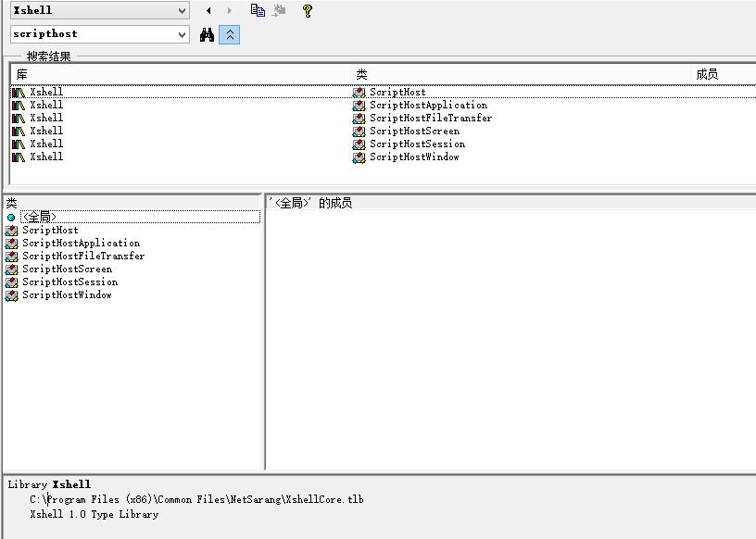Screen dimensions: 756x539
Task: Start search with the binoculars icon
Action: pyautogui.click(x=207, y=34)
